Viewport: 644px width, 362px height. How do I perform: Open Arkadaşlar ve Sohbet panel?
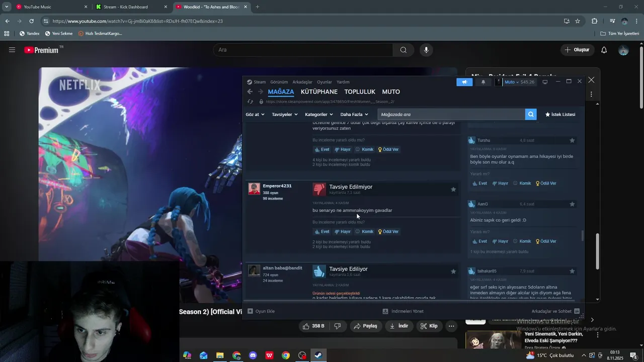point(555,311)
